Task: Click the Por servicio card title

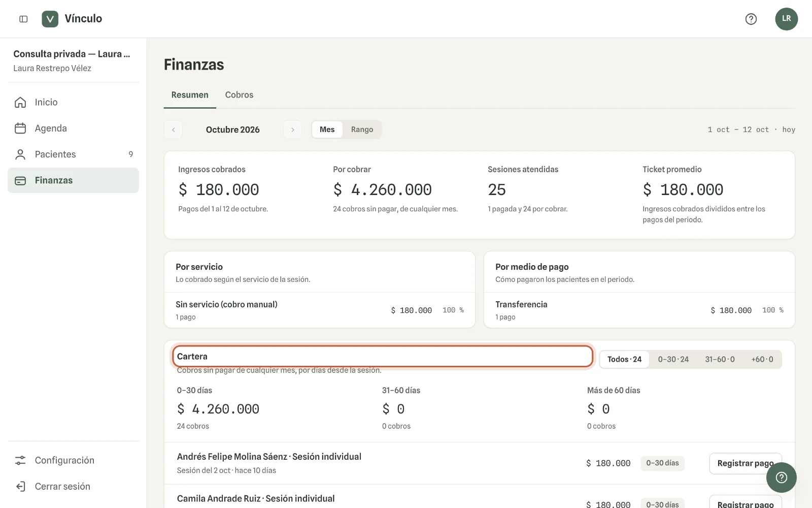Action: pos(199,267)
